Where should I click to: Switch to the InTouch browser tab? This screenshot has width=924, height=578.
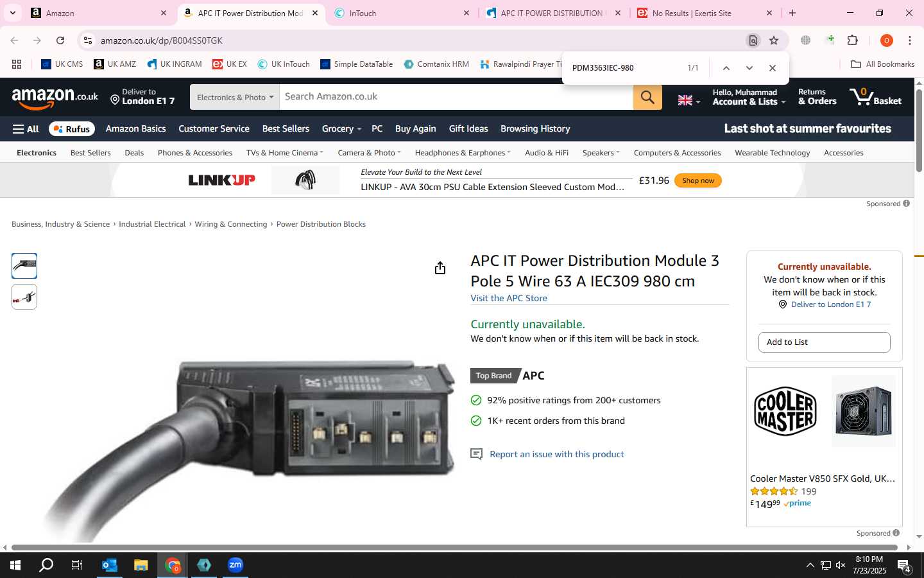coord(401,13)
